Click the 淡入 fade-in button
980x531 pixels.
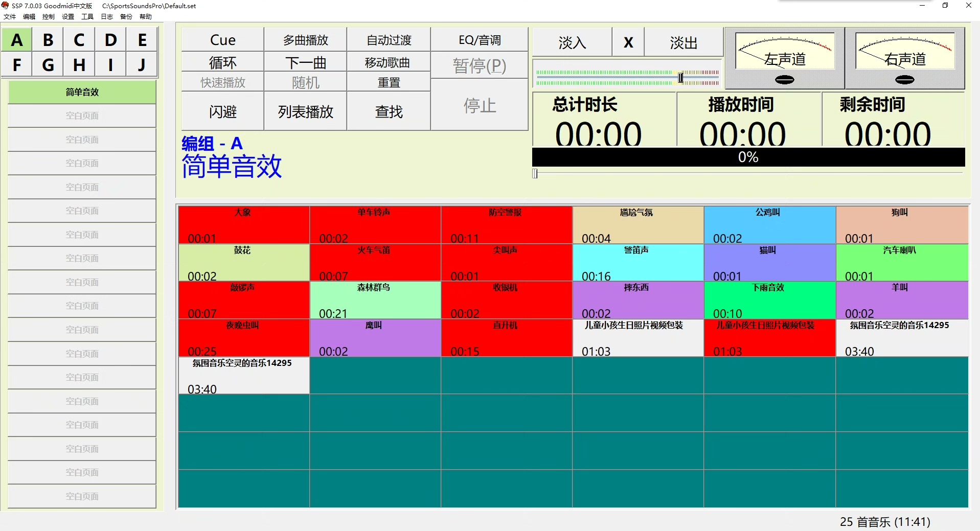point(572,42)
